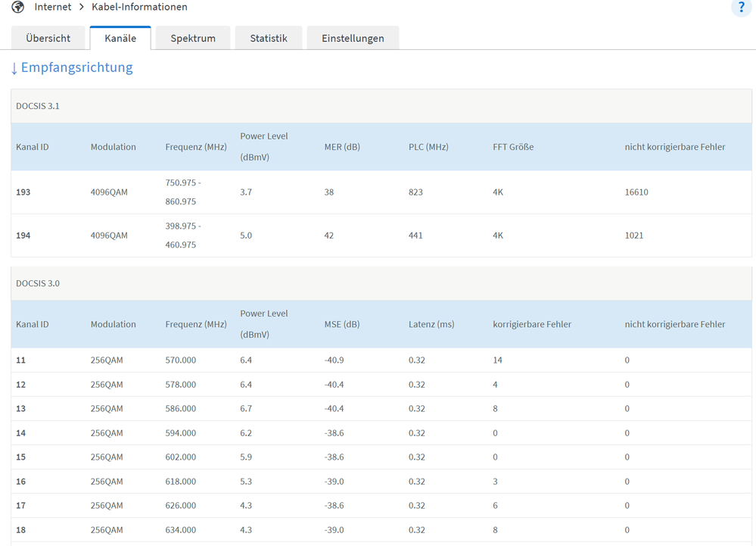Click the MER (dB) column header
756x546 pixels.
[342, 147]
